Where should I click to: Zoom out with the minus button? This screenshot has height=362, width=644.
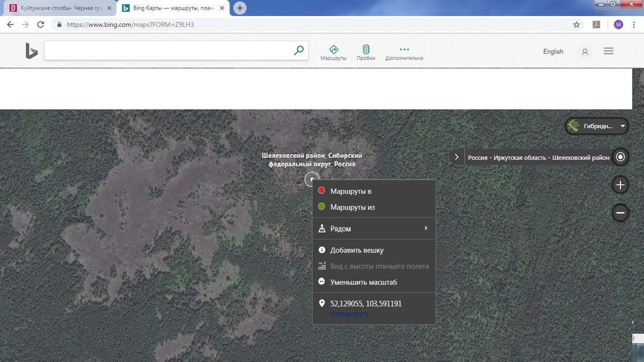click(x=620, y=213)
